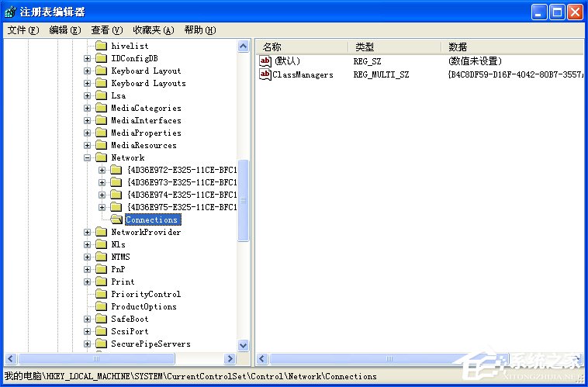Click the MediaInterfaces folder icon
This screenshot has height=387, width=588.
pos(101,120)
